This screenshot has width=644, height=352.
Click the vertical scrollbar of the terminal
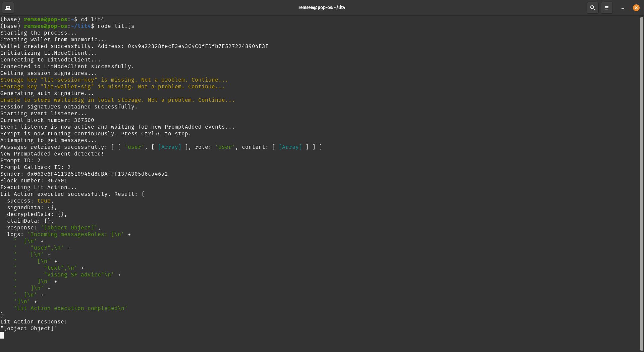[x=642, y=183]
